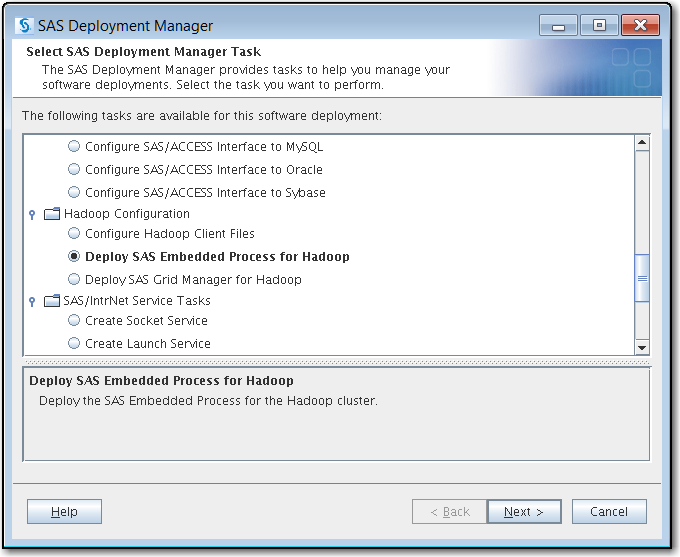
Task: Click the dotted splitter below the task list
Action: [x=337, y=362]
